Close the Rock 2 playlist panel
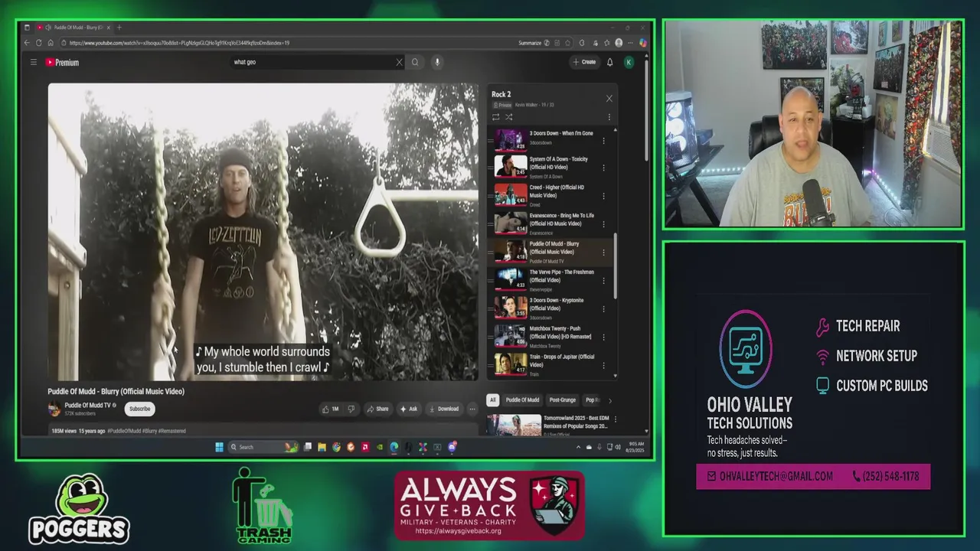Viewport: 980px width, 551px height. coord(609,98)
